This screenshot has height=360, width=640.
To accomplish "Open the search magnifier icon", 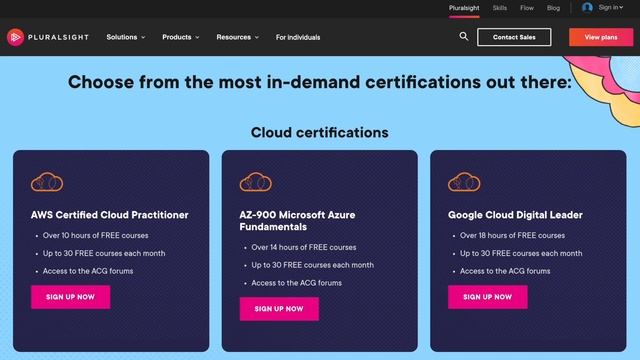I will pos(464,37).
